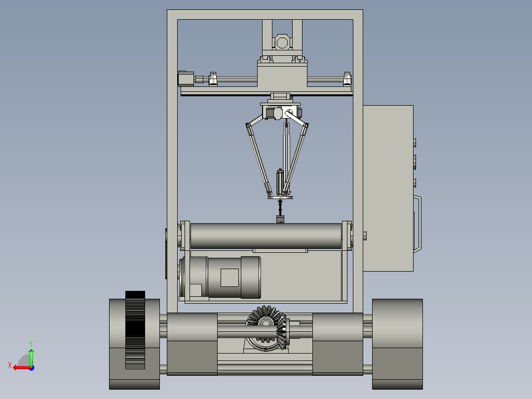The image size is (532, 399).
Task: Select the sliding carriage block on the rail
Action: 282,75
